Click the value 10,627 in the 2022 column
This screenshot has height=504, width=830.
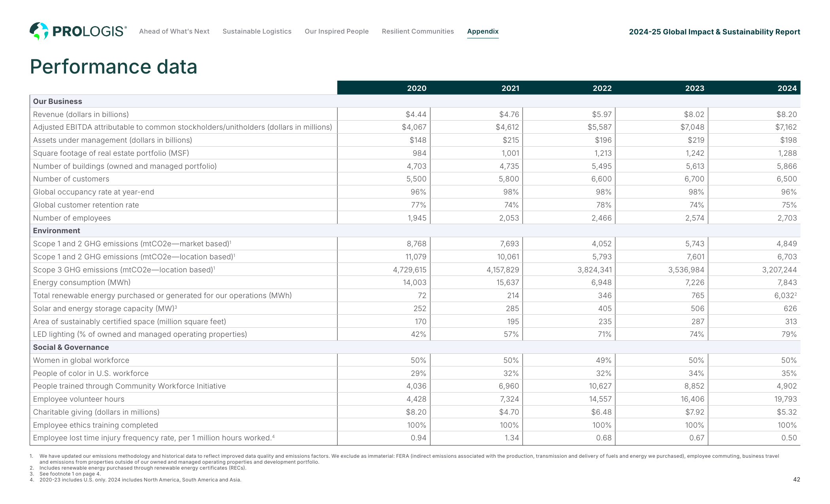pyautogui.click(x=600, y=386)
